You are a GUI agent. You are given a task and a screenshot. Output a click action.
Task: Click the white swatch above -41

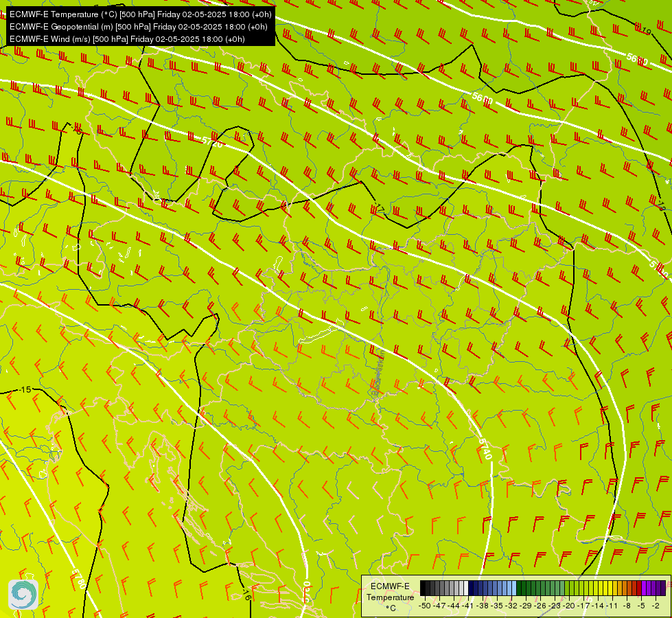click(x=466, y=588)
